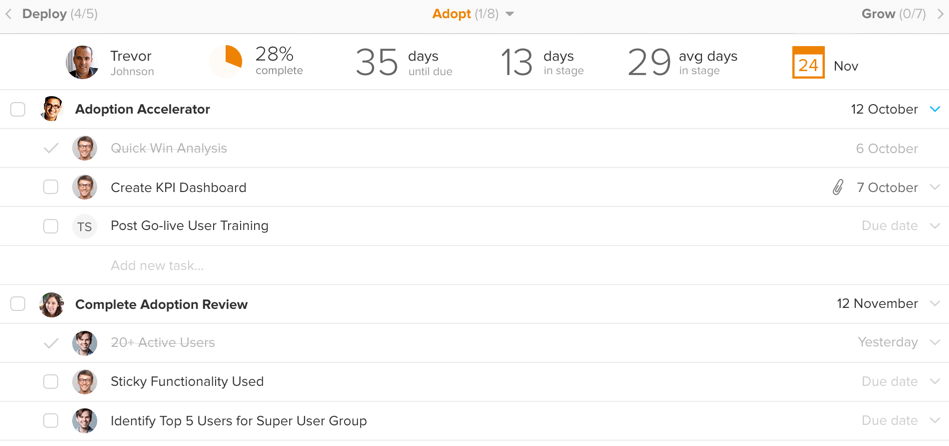
Task: Collapse the Adoption Accelerator section chevron
Action: (x=935, y=109)
